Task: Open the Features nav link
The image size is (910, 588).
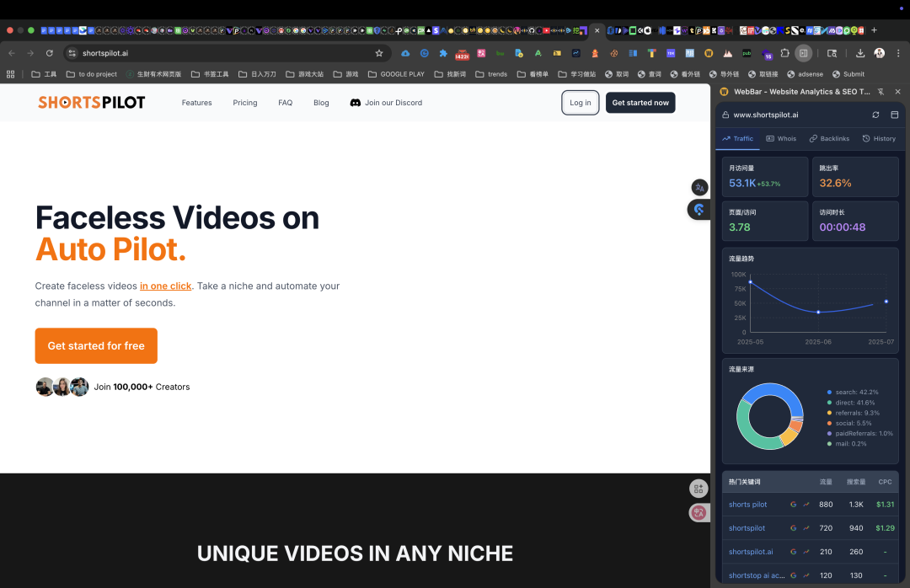Action: pyautogui.click(x=196, y=103)
